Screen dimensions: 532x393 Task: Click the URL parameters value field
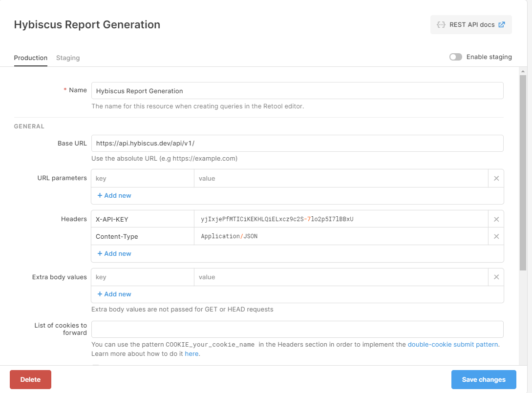coord(341,178)
